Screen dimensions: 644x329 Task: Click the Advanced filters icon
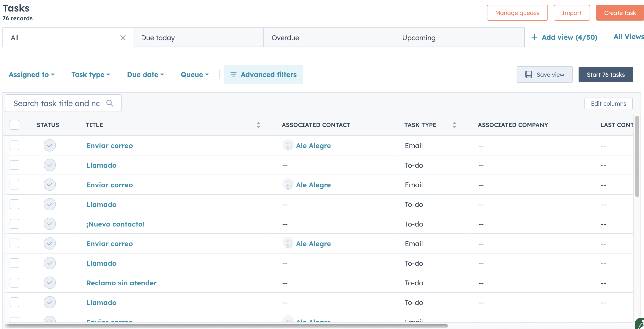pyautogui.click(x=233, y=75)
